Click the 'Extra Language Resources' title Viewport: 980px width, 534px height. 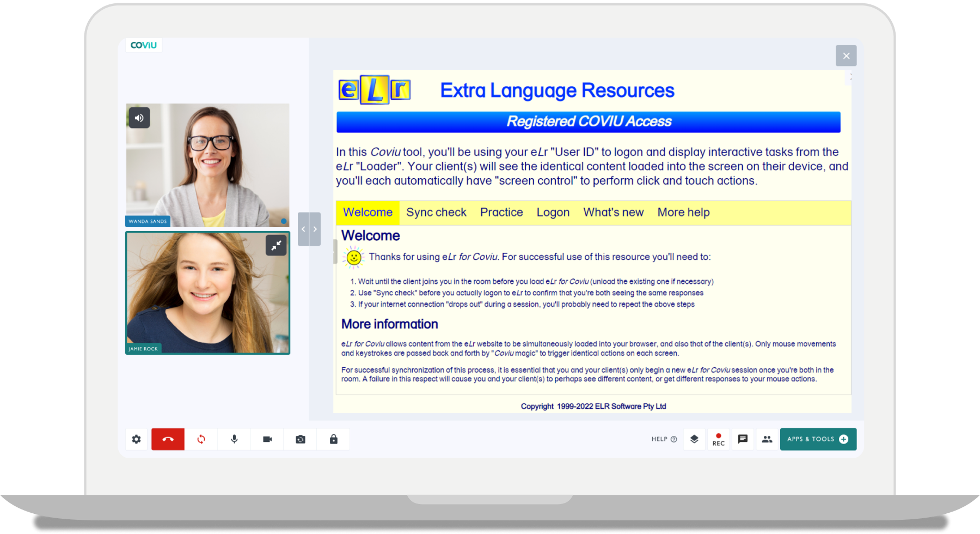coord(557,90)
